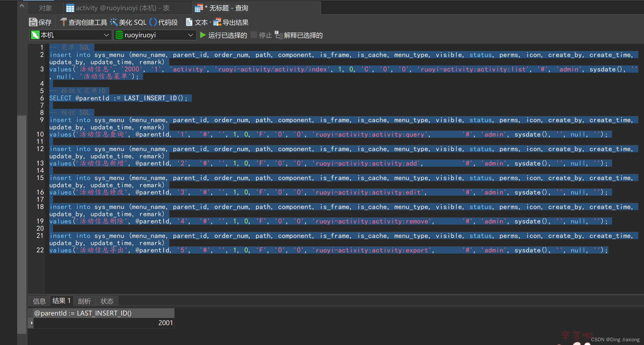Open the 状态 status tab

[x=107, y=301]
